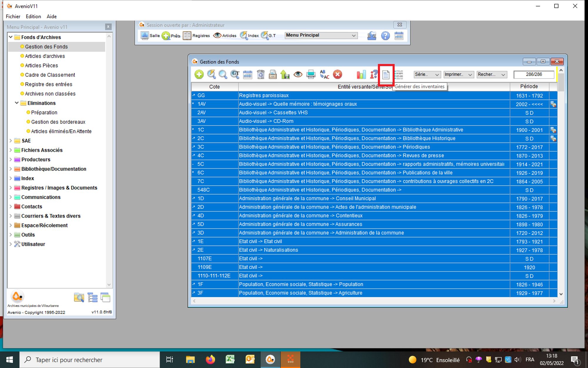Click the AB-AC replace text icon

coord(324,74)
